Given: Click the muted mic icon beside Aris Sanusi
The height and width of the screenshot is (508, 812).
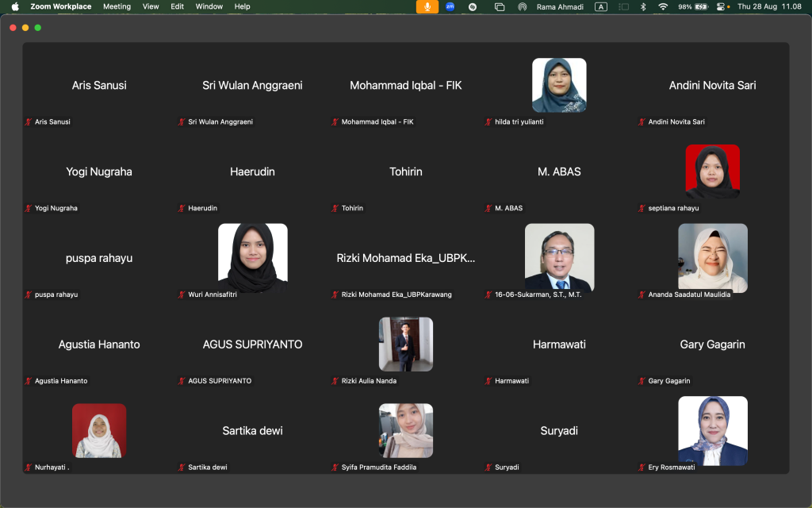Looking at the screenshot, I should [x=29, y=122].
